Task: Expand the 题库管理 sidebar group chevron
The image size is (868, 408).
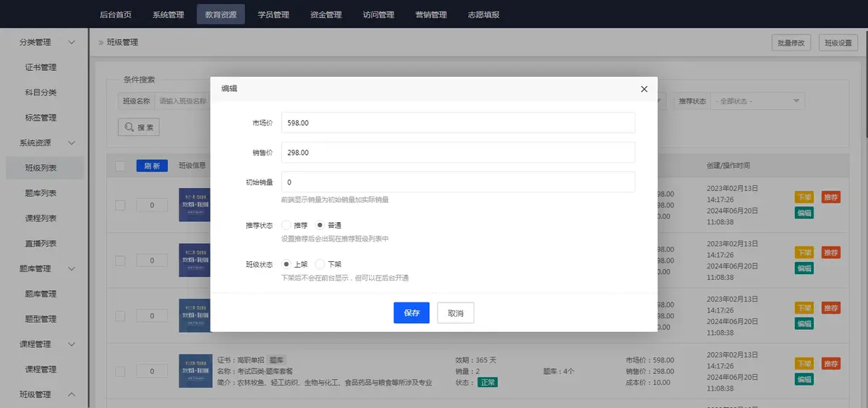Action: pos(71,269)
